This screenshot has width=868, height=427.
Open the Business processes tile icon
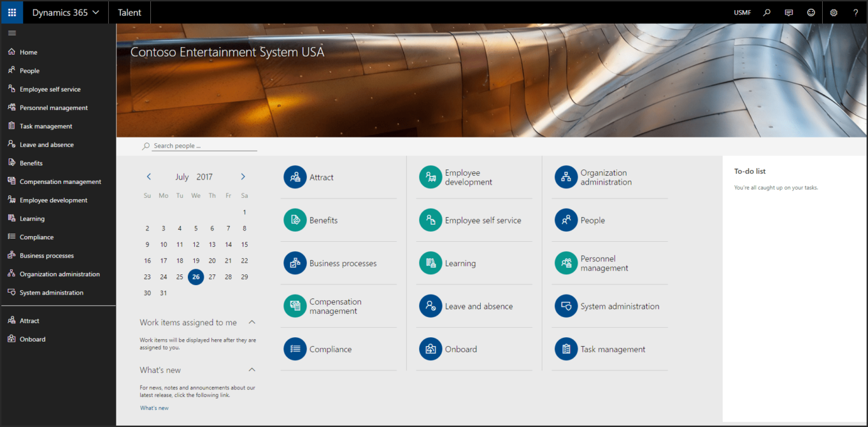tap(295, 263)
